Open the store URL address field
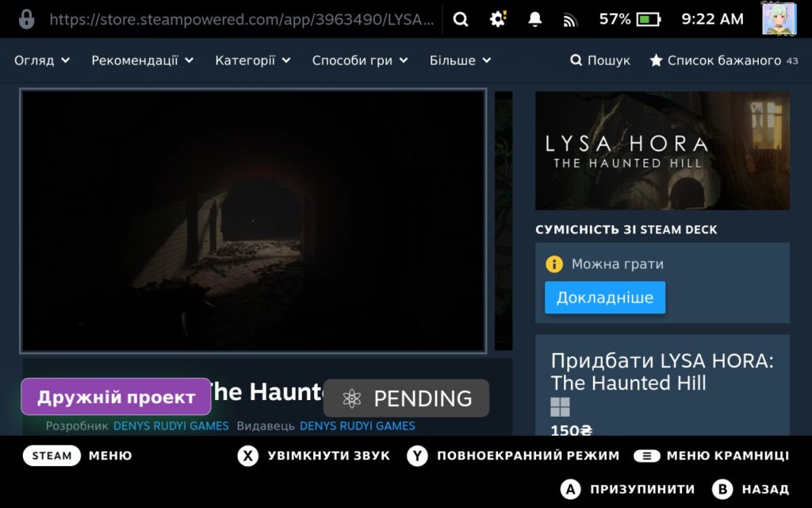This screenshot has width=812, height=508. (242, 20)
